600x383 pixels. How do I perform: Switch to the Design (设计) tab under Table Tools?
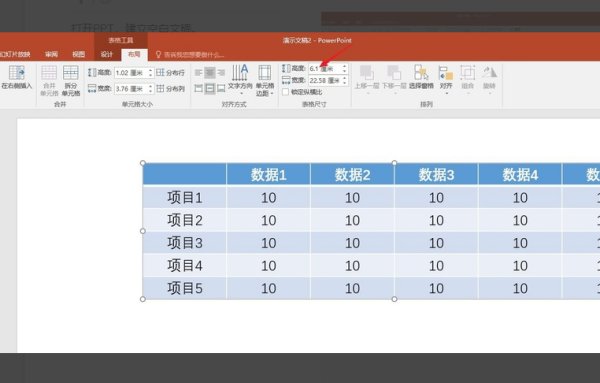tap(107, 54)
